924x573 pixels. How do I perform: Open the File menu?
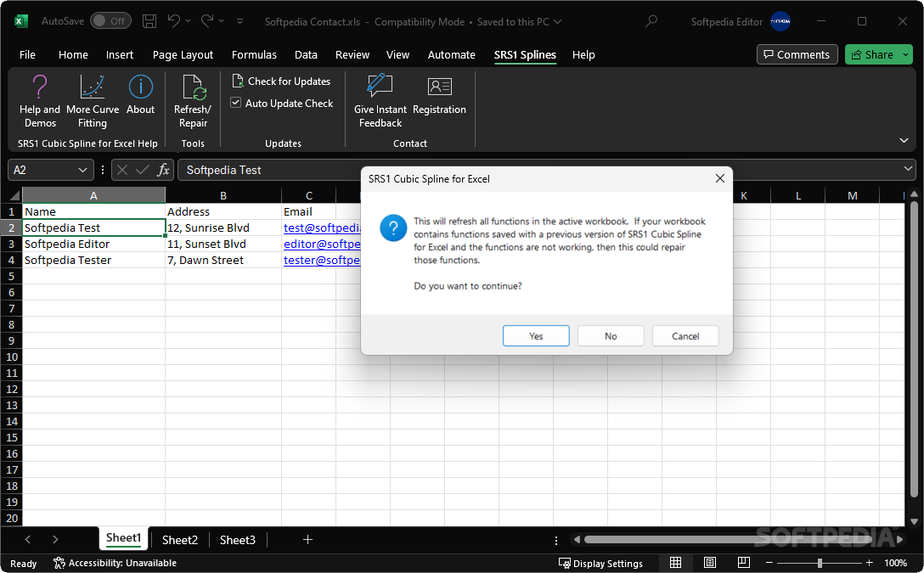pos(27,55)
